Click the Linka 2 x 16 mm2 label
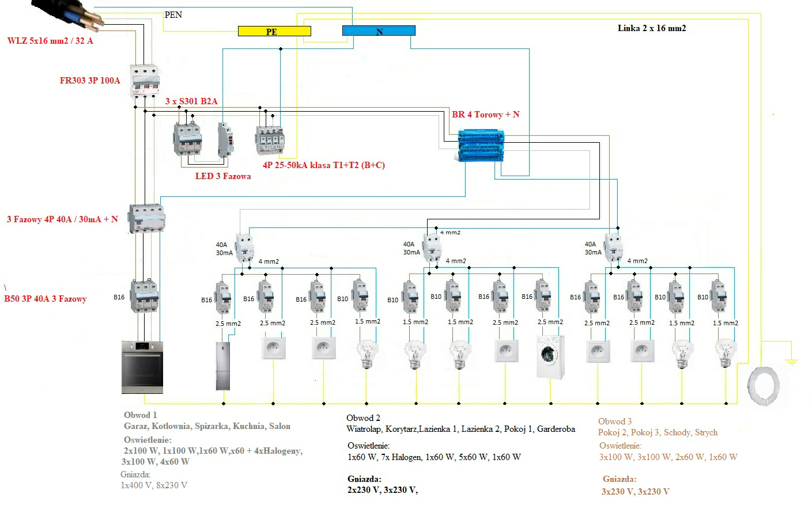The image size is (812, 509). click(x=651, y=28)
